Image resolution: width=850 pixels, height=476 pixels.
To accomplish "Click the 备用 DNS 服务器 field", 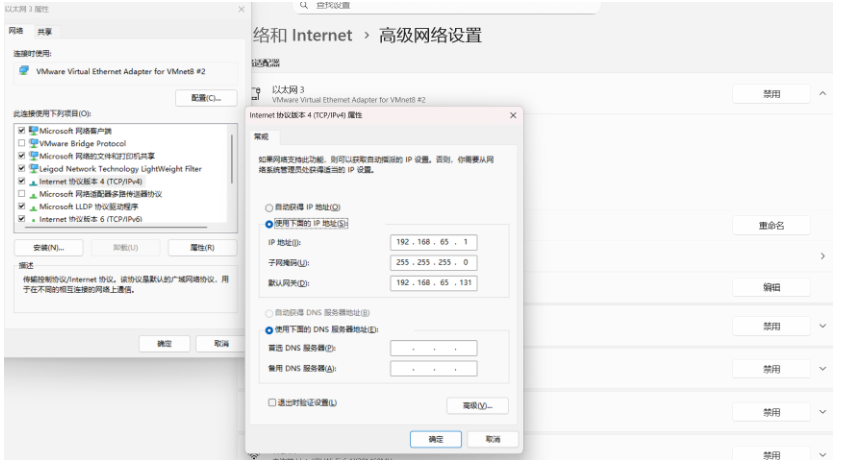I will pos(434,369).
